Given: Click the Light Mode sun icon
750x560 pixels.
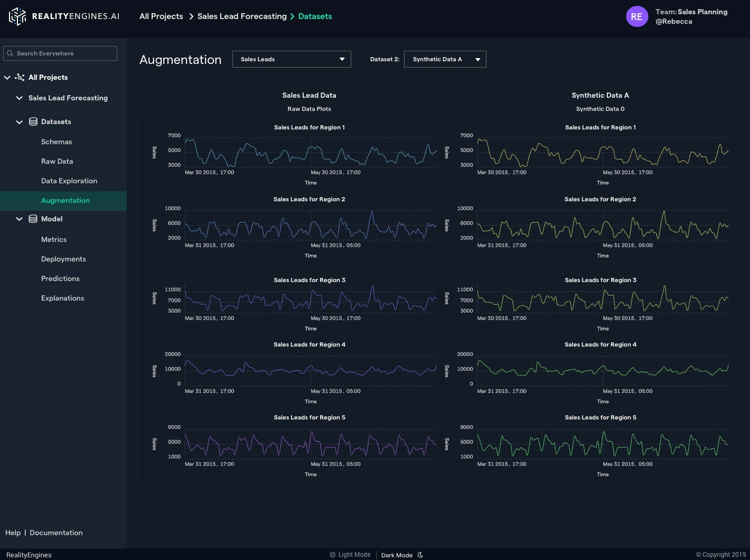Looking at the screenshot, I should tap(333, 555).
